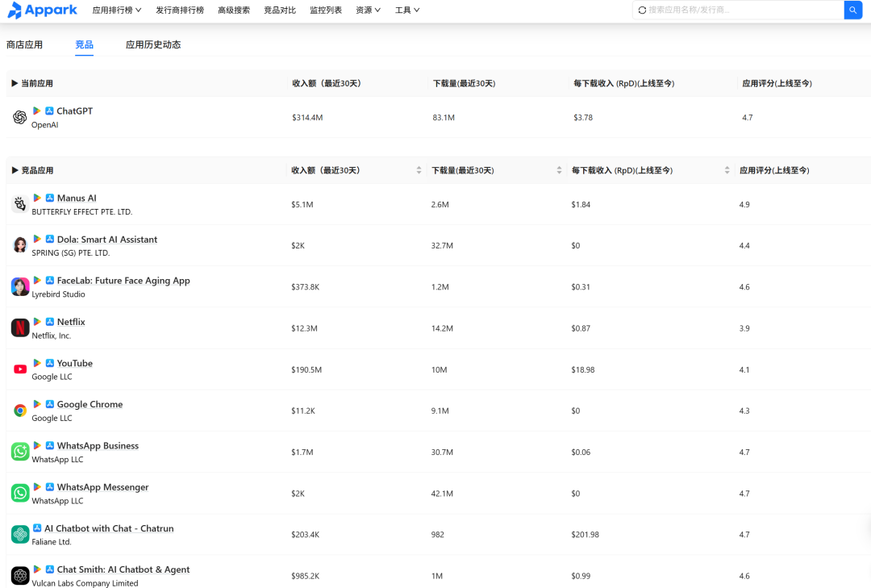Click the Chatrun app icon
The image size is (871, 588).
point(20,534)
